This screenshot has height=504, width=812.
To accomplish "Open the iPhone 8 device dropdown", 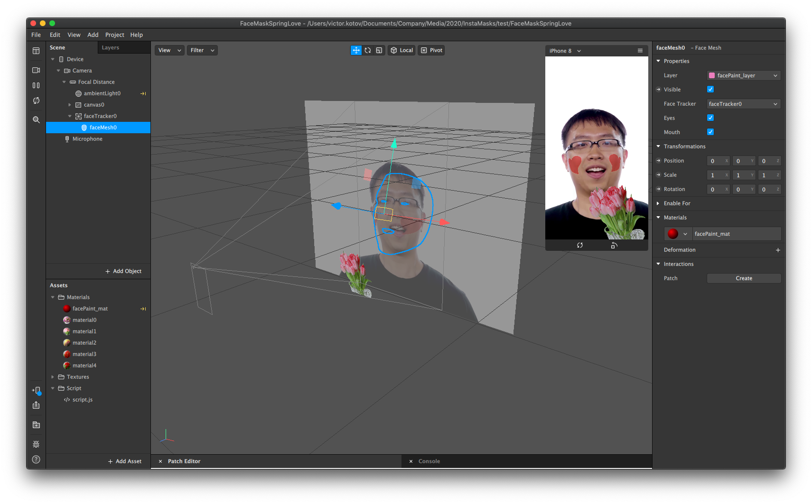I will 565,51.
